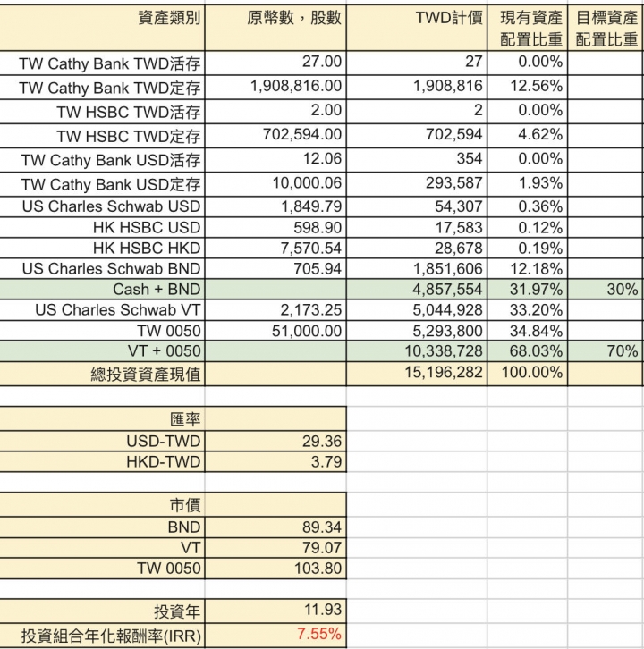Click the 100.00% total cell

[x=527, y=374]
